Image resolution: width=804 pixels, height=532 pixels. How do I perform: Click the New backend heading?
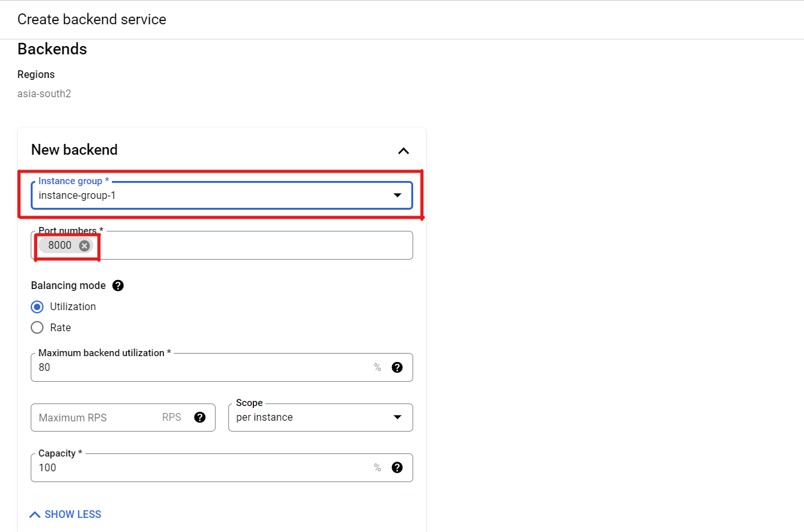74,150
